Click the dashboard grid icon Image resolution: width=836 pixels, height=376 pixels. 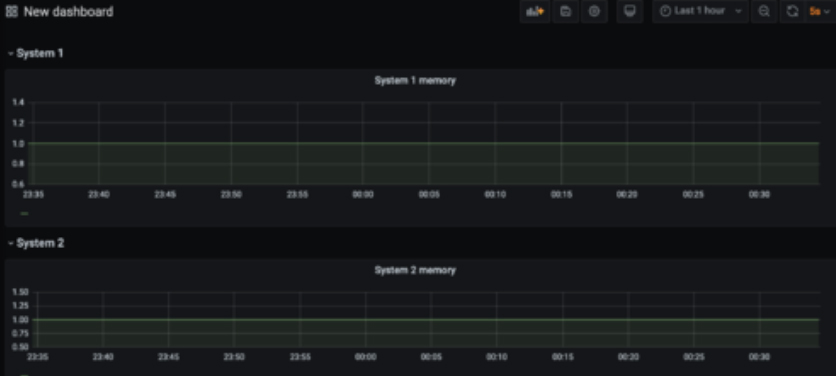click(12, 12)
